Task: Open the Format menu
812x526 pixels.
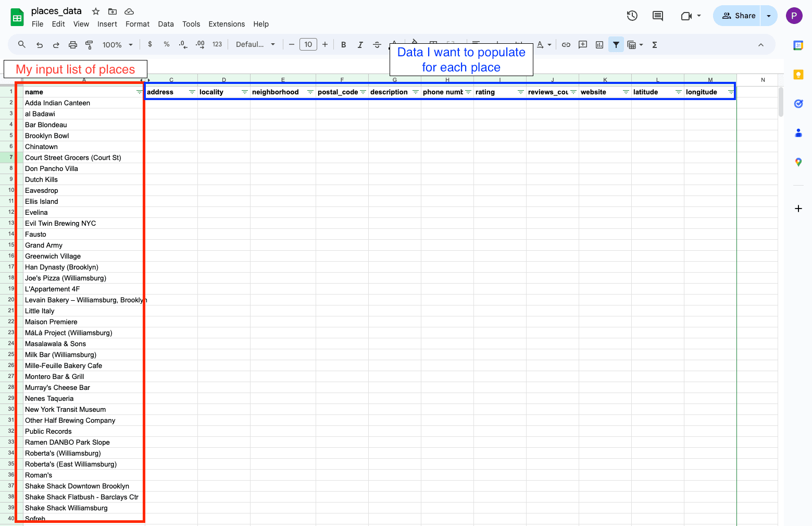Action: click(x=138, y=24)
